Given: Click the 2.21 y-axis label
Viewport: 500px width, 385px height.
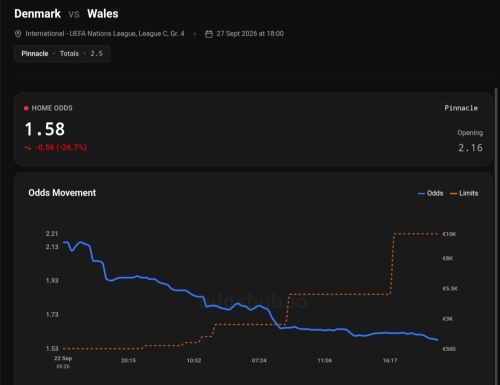Looking at the screenshot, I should [52, 234].
